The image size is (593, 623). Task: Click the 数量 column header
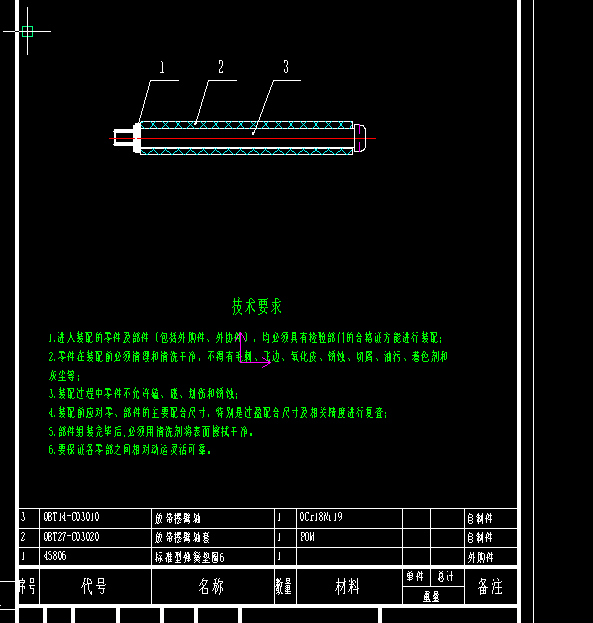[x=284, y=586]
